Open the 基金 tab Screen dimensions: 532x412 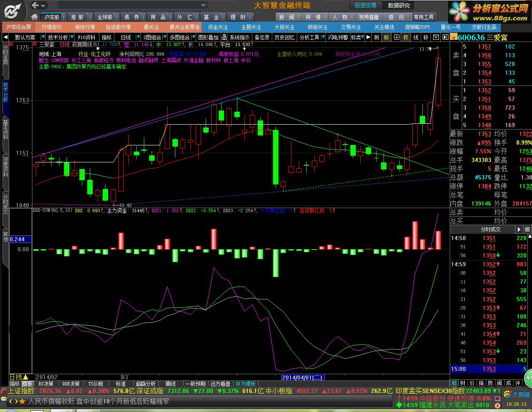pyautogui.click(x=211, y=17)
